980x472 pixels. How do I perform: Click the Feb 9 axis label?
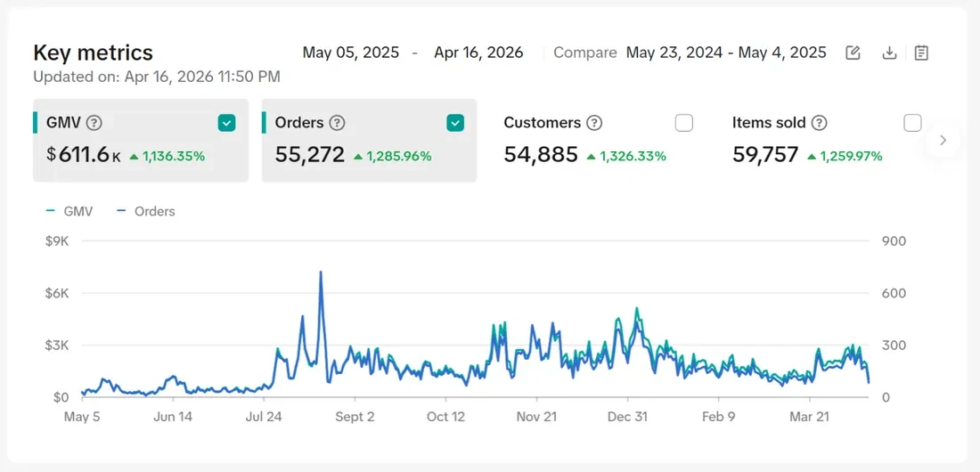(x=719, y=417)
